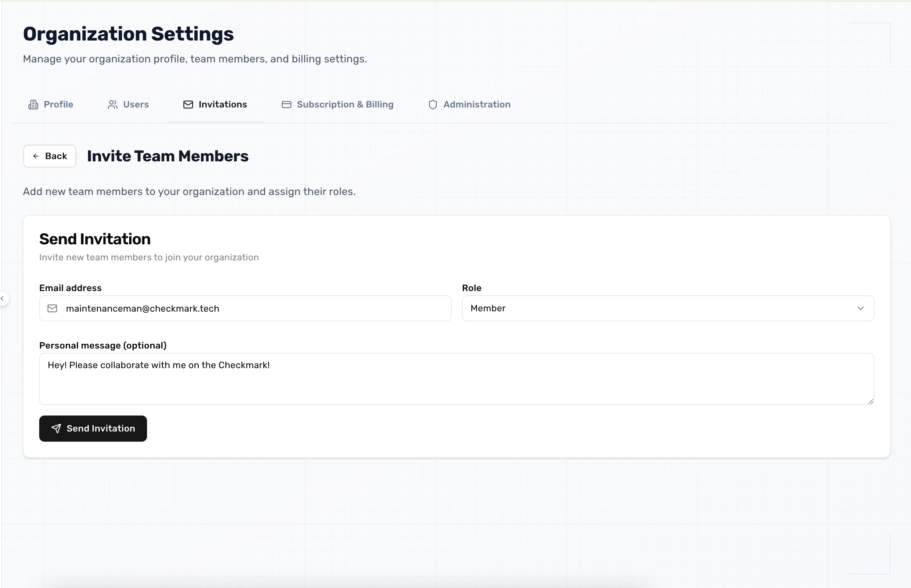
Task: Click the credit card icon for Billing
Action: pos(286,105)
